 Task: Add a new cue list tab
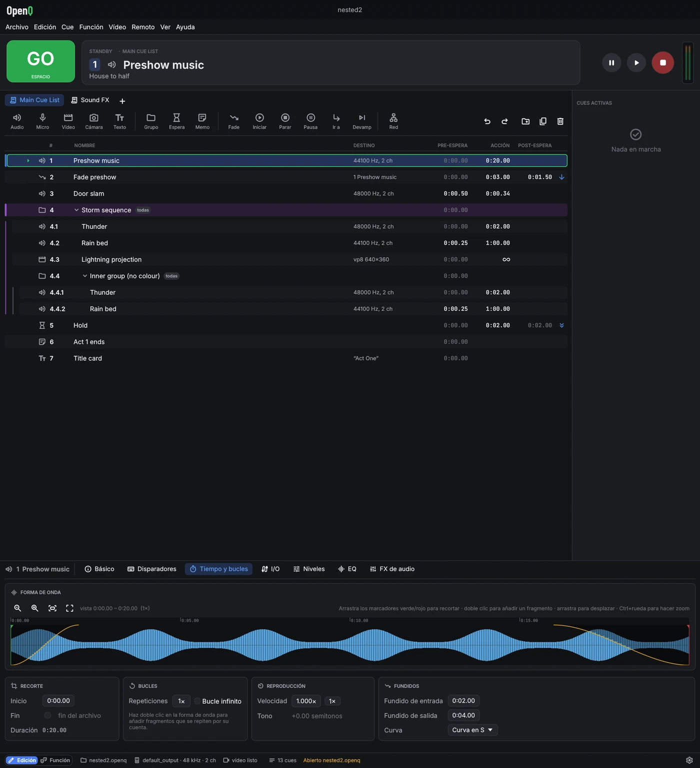[122, 101]
